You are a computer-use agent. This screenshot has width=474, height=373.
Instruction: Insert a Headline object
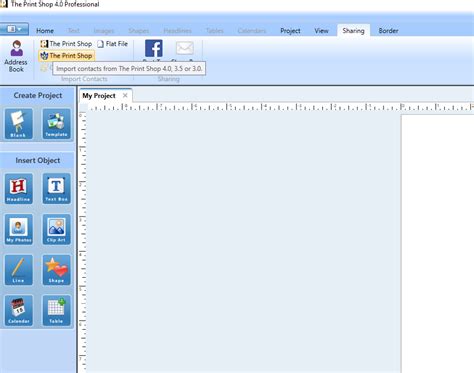pyautogui.click(x=19, y=188)
